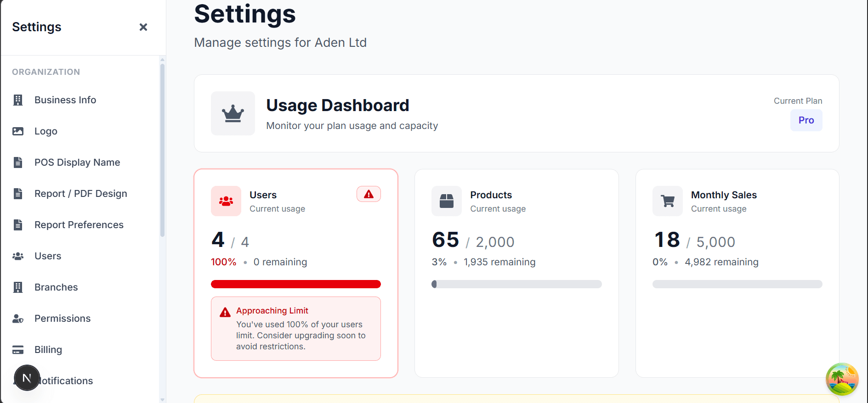
Task: Click the Users group icon in sidebar
Action: (x=18, y=256)
